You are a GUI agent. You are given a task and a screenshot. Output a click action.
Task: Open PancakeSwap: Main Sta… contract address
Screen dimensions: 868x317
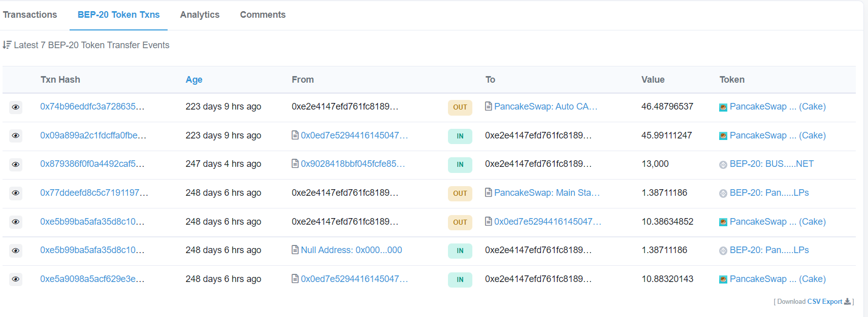point(547,193)
